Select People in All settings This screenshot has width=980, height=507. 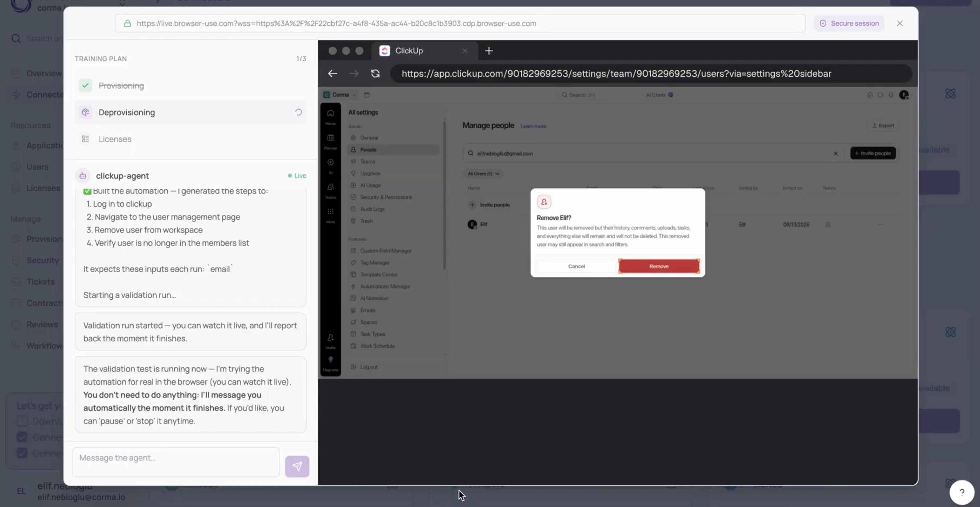point(393,150)
